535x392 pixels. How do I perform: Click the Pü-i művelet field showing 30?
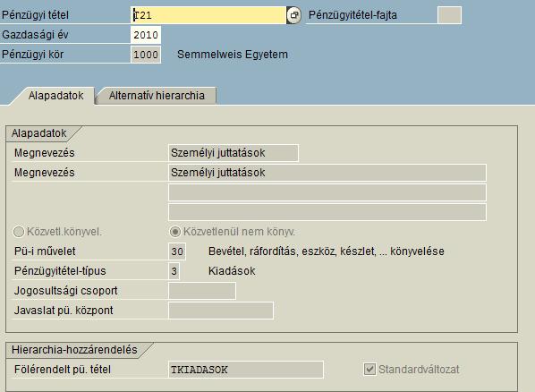[177, 251]
